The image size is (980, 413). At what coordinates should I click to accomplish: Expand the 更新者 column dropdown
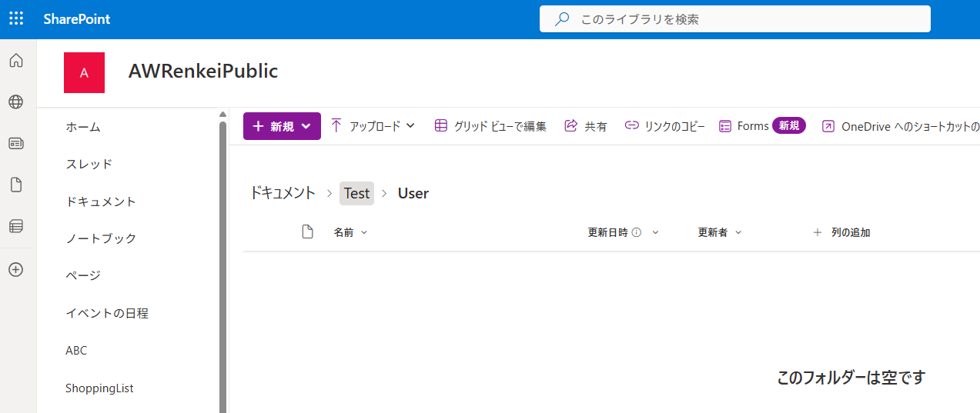pyautogui.click(x=719, y=232)
